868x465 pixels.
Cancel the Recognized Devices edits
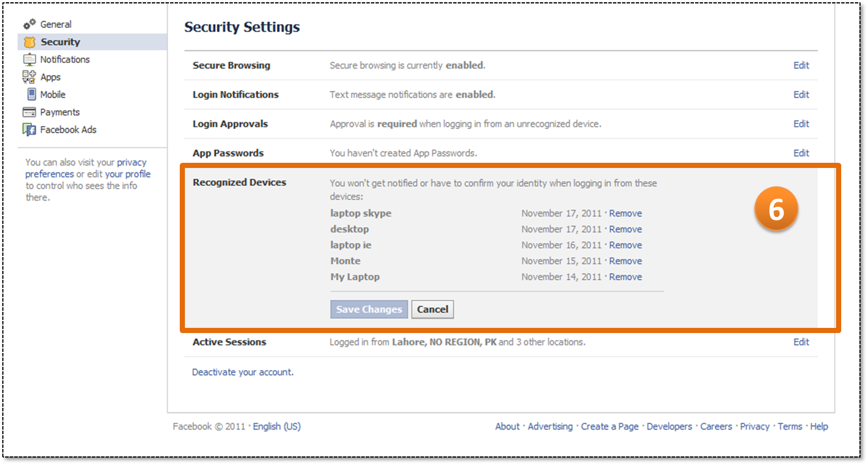click(433, 309)
